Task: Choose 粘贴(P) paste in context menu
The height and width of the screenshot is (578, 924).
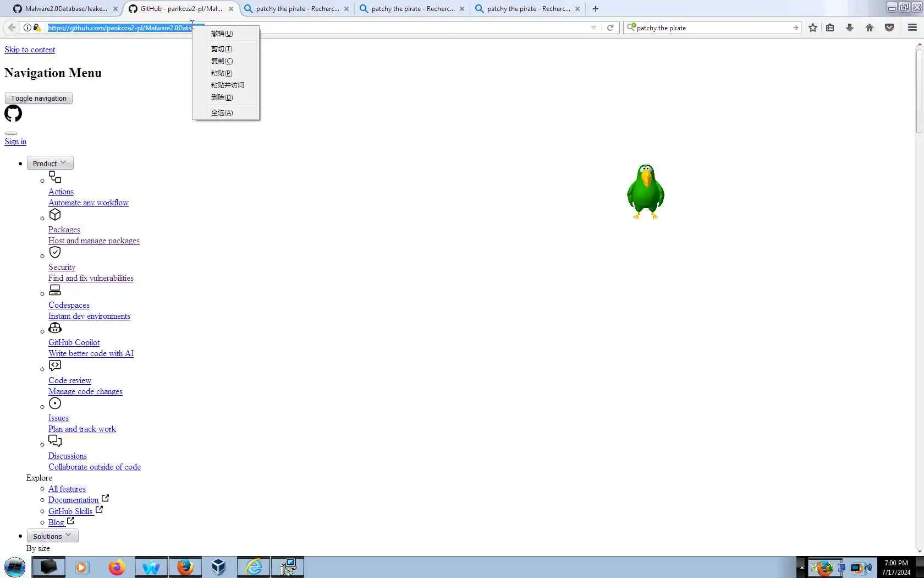Action: (x=226, y=73)
